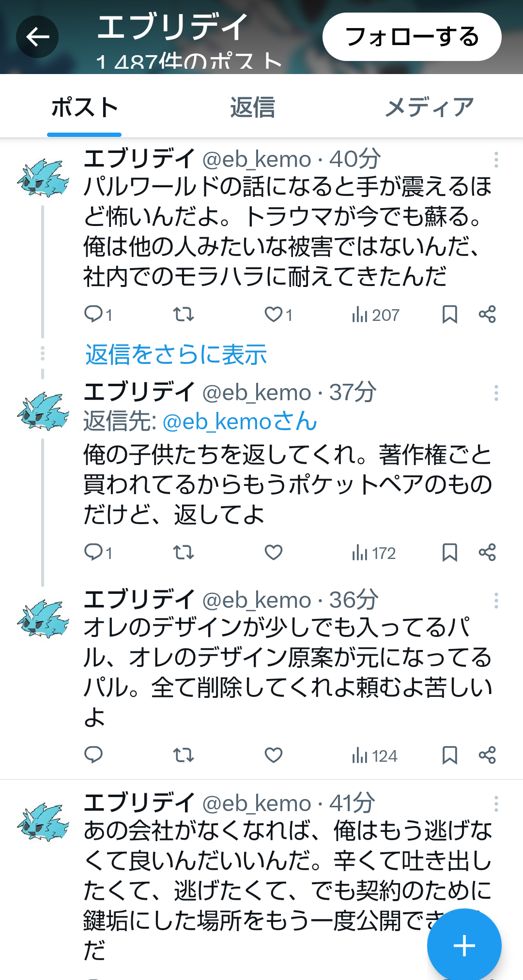Open more options on 37分 post

coord(496,392)
